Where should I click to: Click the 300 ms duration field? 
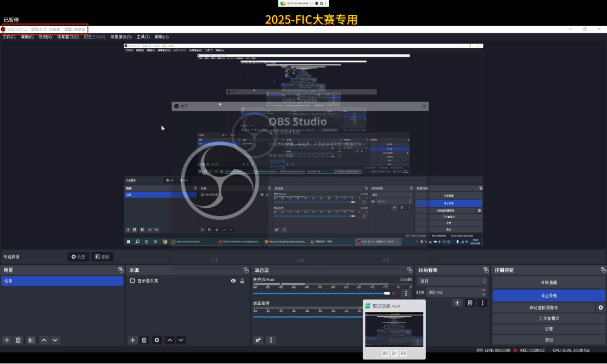(x=453, y=292)
